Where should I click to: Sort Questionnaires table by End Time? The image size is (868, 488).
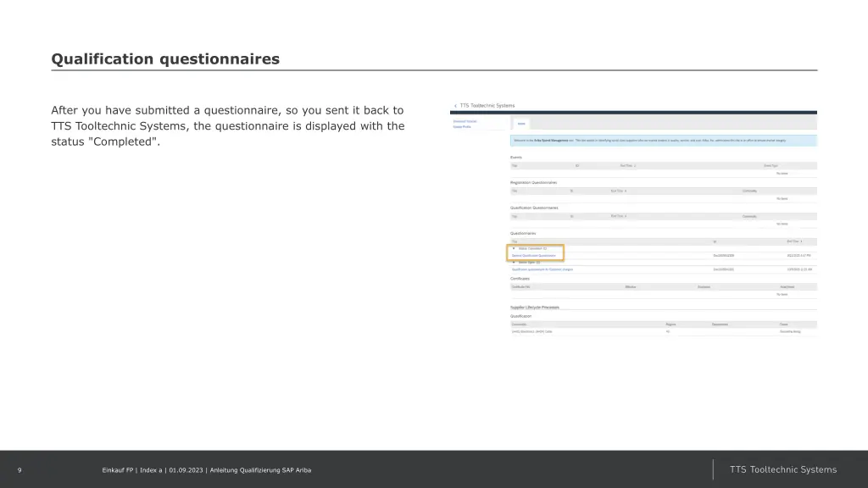pos(794,241)
